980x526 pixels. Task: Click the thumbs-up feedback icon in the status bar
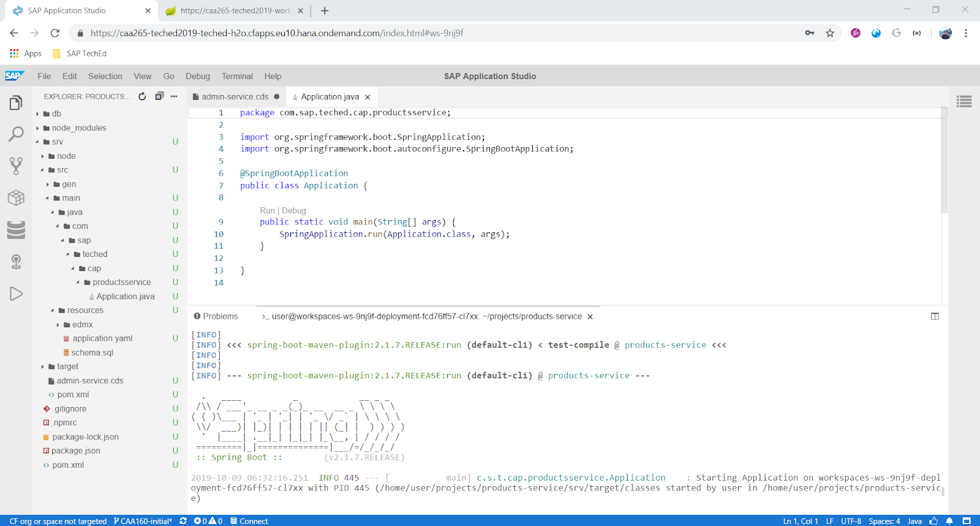pyautogui.click(x=933, y=521)
